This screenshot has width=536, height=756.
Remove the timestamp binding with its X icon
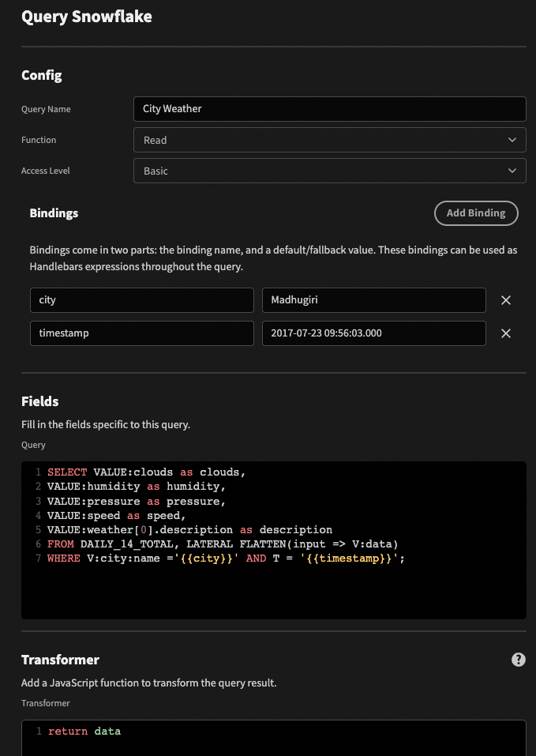click(506, 333)
